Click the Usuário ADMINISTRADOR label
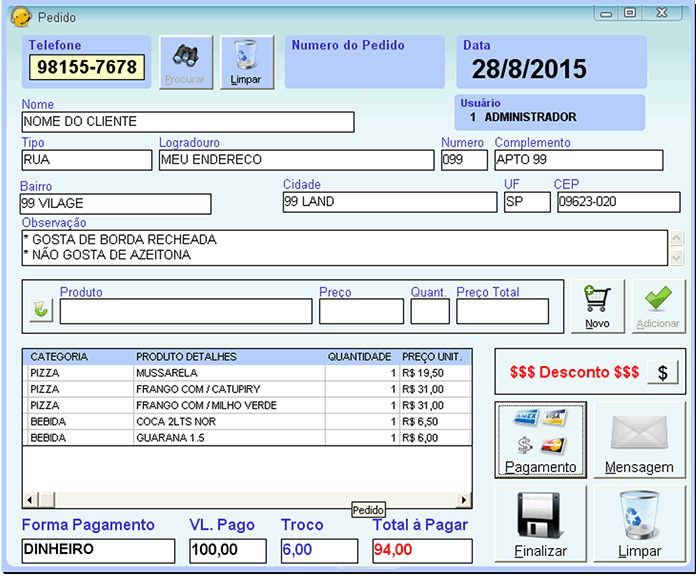 (530, 117)
